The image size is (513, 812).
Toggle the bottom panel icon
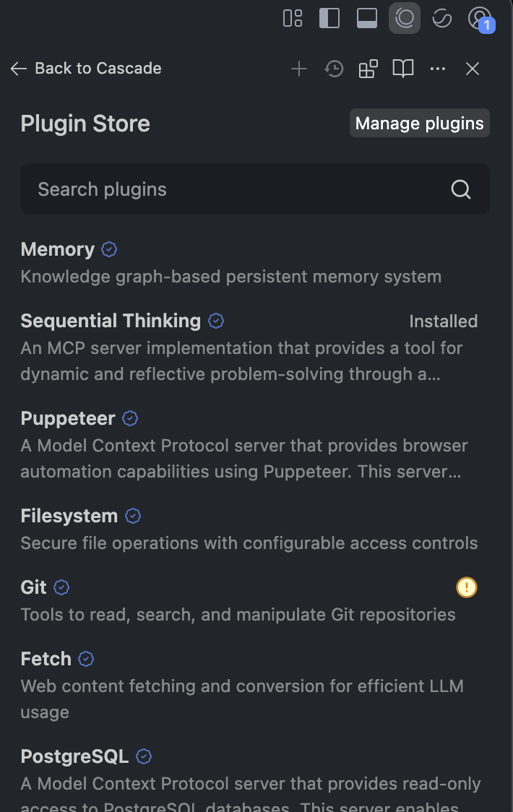[367, 19]
